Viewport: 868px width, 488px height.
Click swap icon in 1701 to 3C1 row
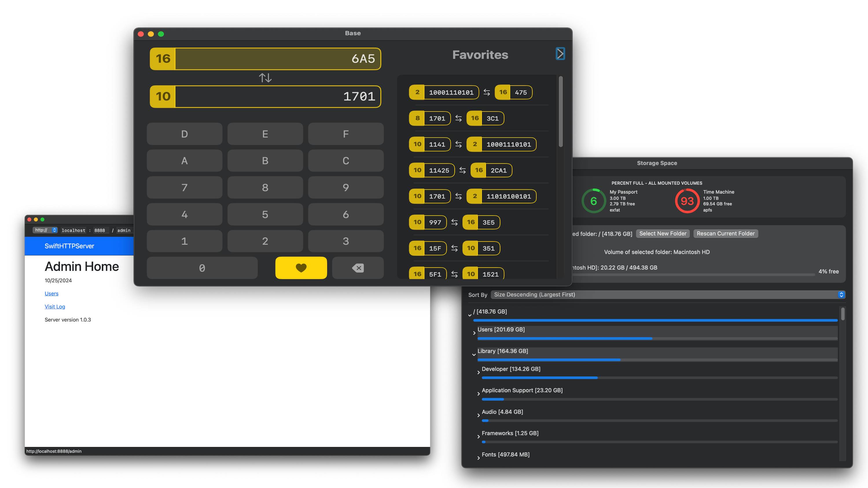458,118
